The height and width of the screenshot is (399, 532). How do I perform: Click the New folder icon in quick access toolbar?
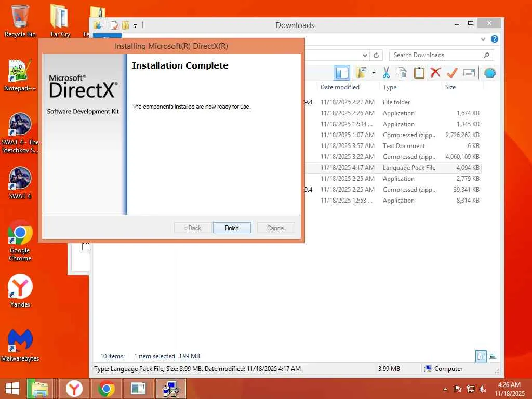tap(125, 25)
